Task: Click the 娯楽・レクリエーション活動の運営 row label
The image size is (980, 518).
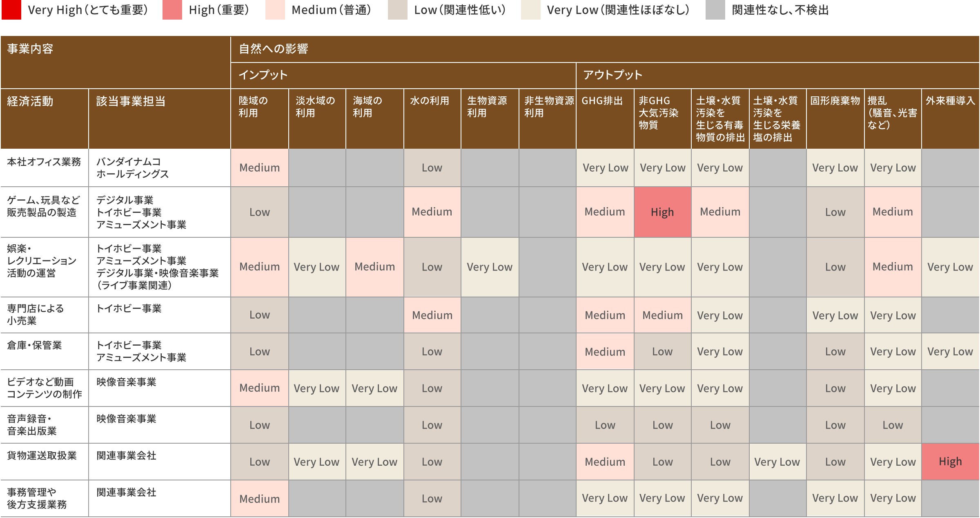Action: coord(45,267)
